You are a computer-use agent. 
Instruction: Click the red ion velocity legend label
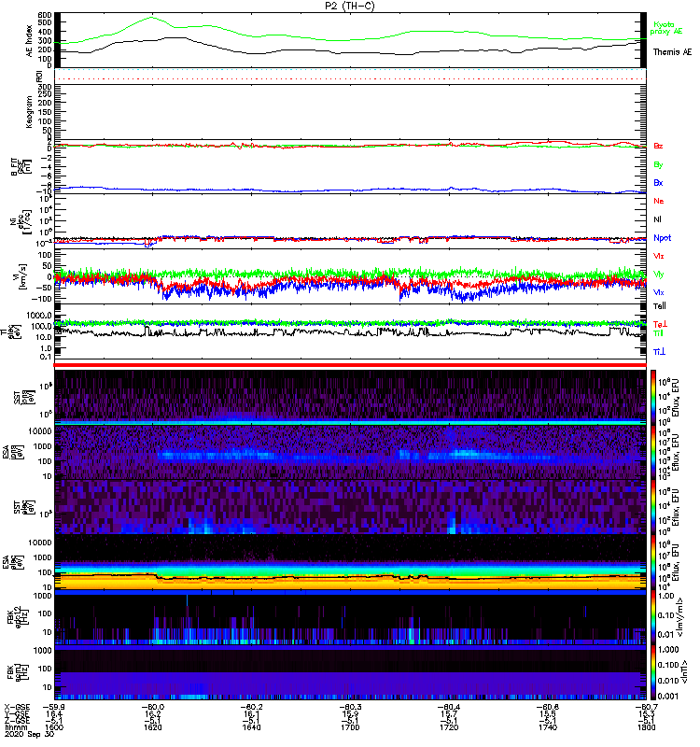pyautogui.click(x=658, y=256)
